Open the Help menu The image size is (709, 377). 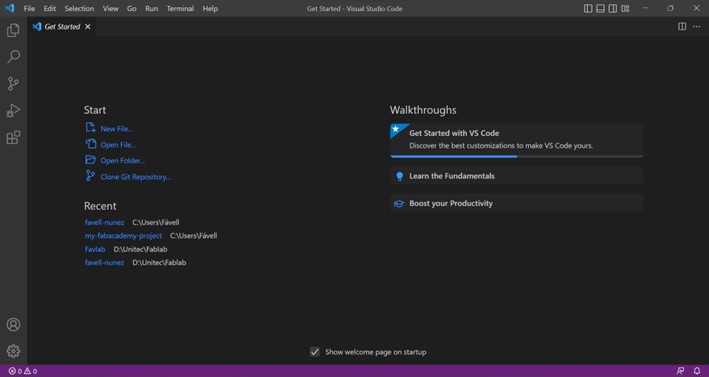(210, 9)
